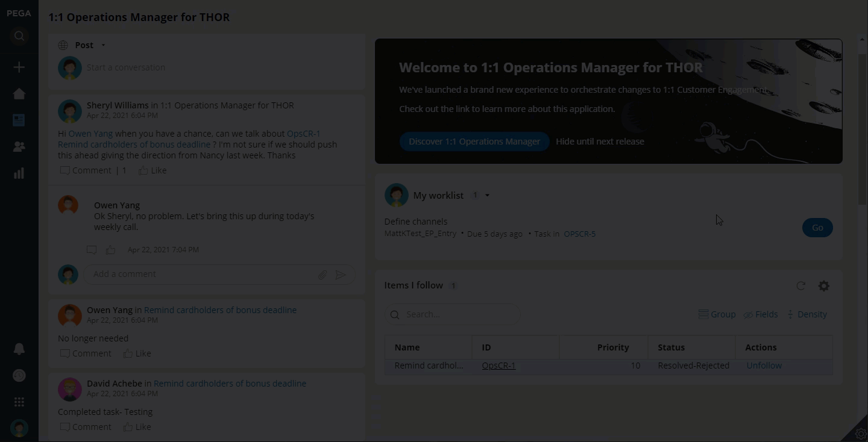Open Items I follow settings gear
The height and width of the screenshot is (442, 868).
pos(823,286)
